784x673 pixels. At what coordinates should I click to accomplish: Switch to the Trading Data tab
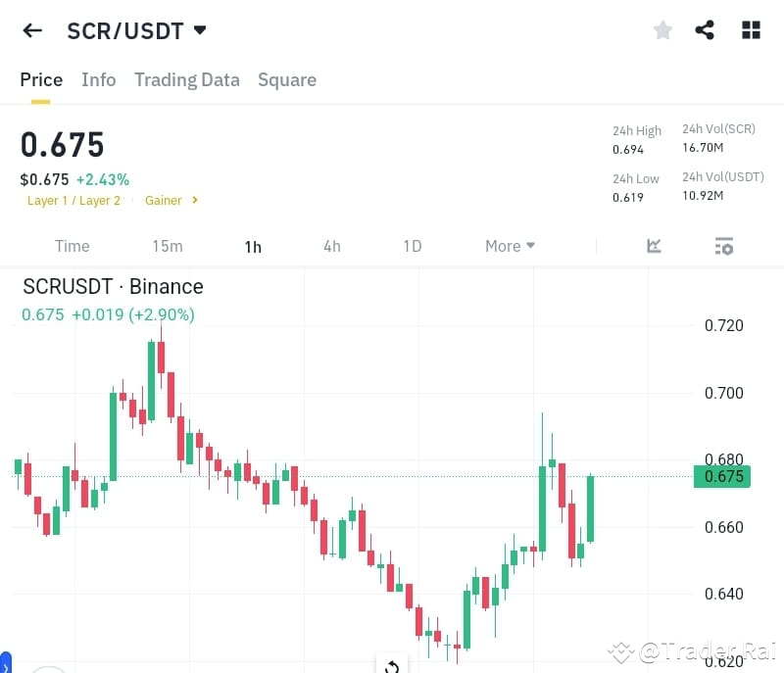tap(186, 79)
